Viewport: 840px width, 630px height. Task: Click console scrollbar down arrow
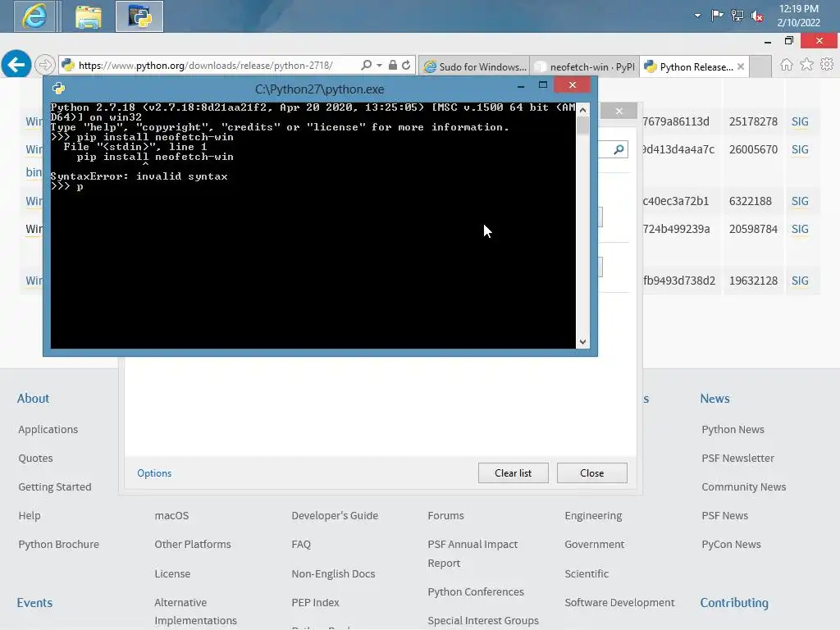[x=583, y=342]
